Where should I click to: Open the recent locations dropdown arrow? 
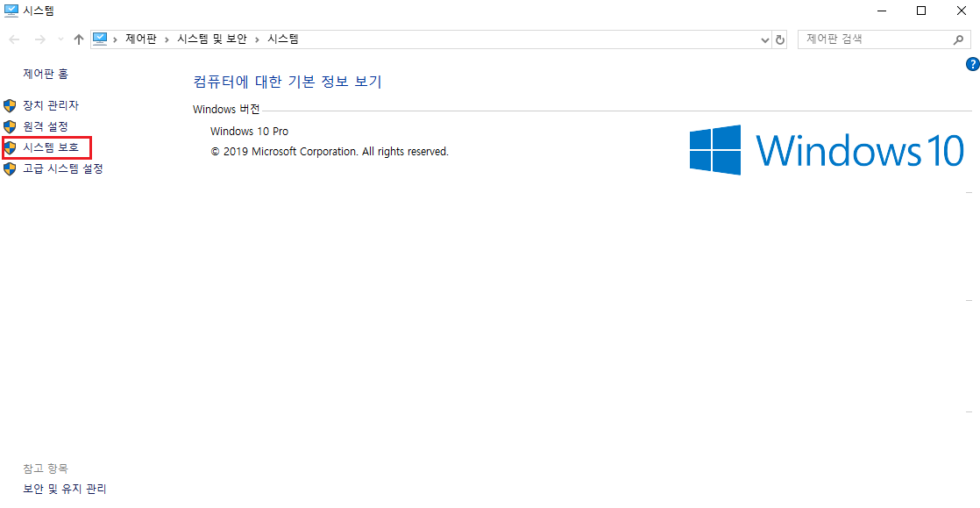pyautogui.click(x=60, y=39)
